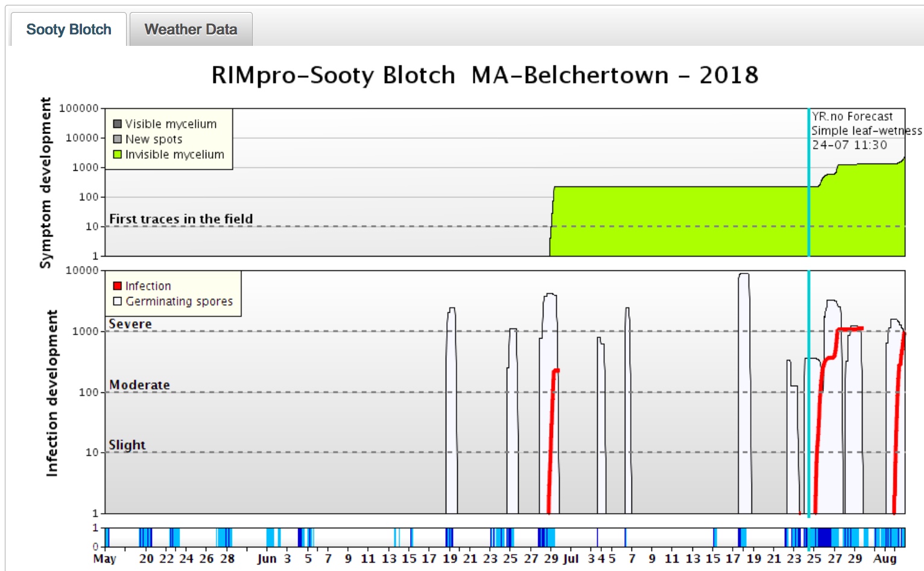This screenshot has height=571, width=924.
Task: Click the red Infection legend swatch
Action: [118, 286]
